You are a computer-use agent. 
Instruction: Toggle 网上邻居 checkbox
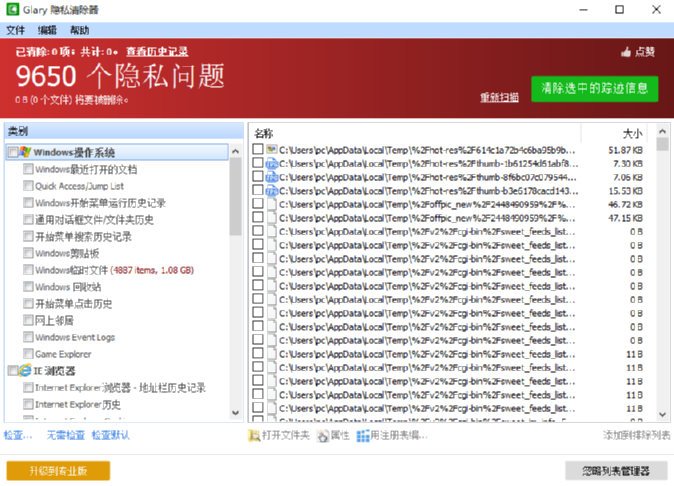(x=28, y=320)
